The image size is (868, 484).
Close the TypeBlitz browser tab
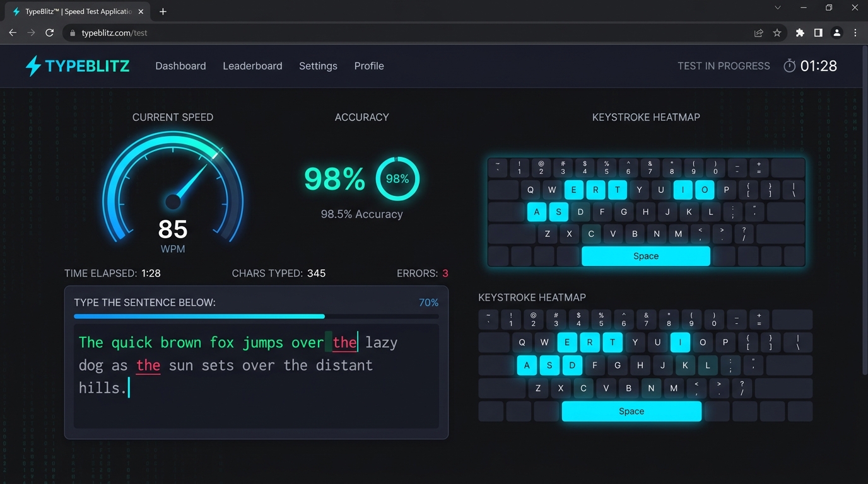point(141,11)
